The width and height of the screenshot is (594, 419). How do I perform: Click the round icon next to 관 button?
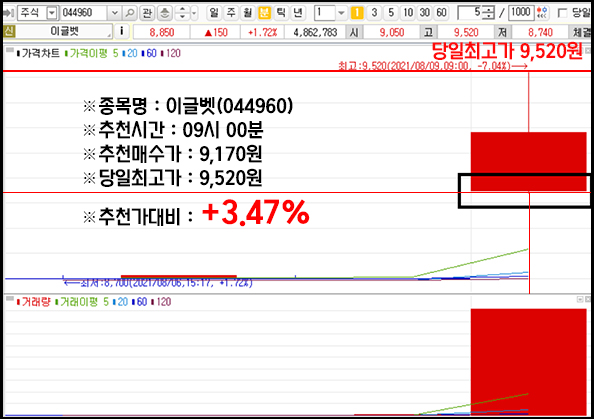(164, 13)
